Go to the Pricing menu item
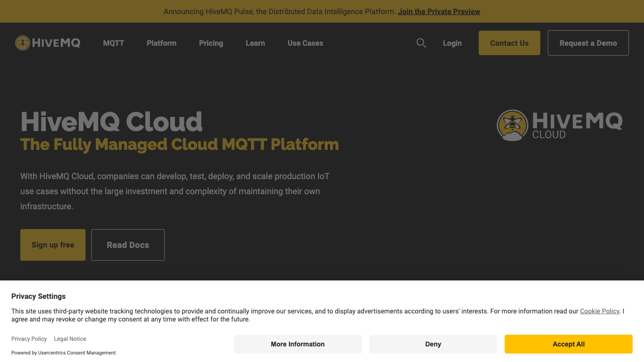Screen dimensions: 644x362 coord(211,43)
